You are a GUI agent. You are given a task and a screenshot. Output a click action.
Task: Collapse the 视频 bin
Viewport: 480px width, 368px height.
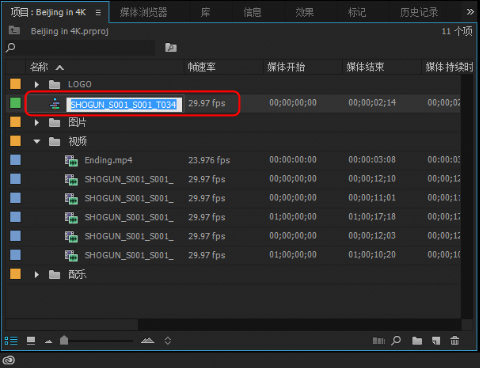click(x=37, y=142)
